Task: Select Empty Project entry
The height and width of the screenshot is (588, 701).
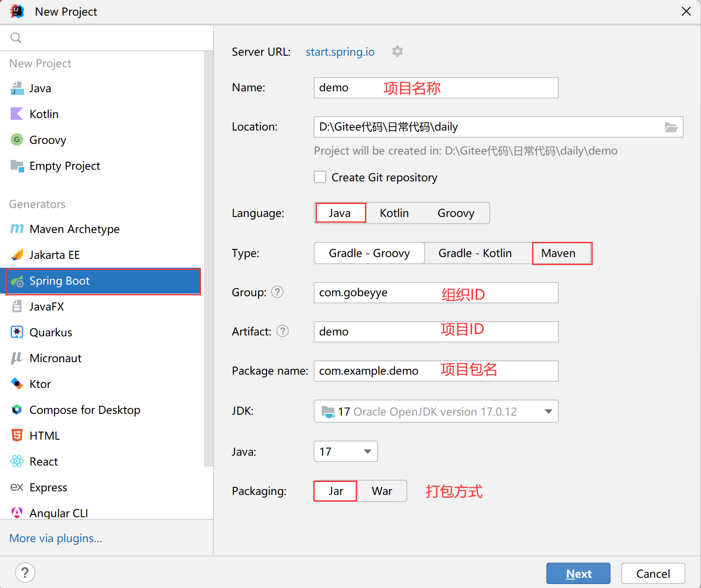Action: pos(102,166)
